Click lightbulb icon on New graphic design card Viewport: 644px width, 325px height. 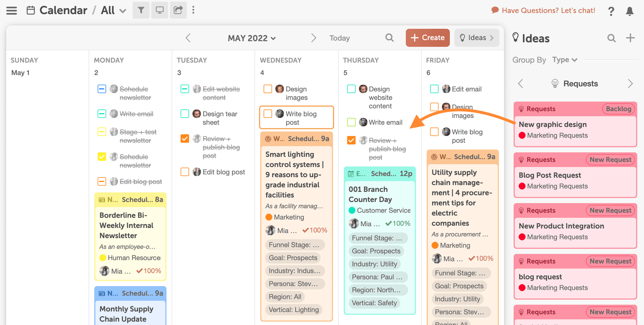[521, 109]
